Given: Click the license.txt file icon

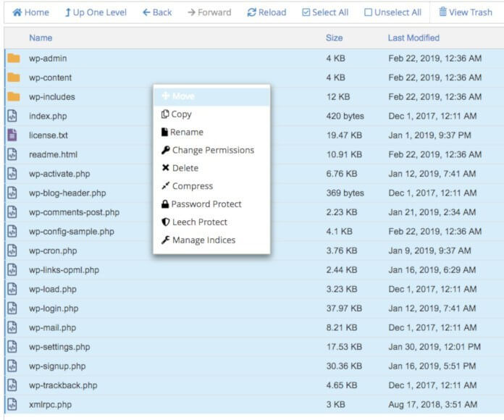Looking at the screenshot, I should click(12, 135).
